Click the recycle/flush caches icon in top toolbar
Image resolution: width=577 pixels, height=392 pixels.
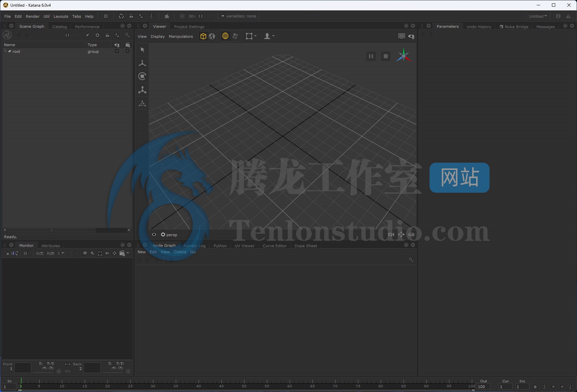pyautogui.click(x=121, y=16)
